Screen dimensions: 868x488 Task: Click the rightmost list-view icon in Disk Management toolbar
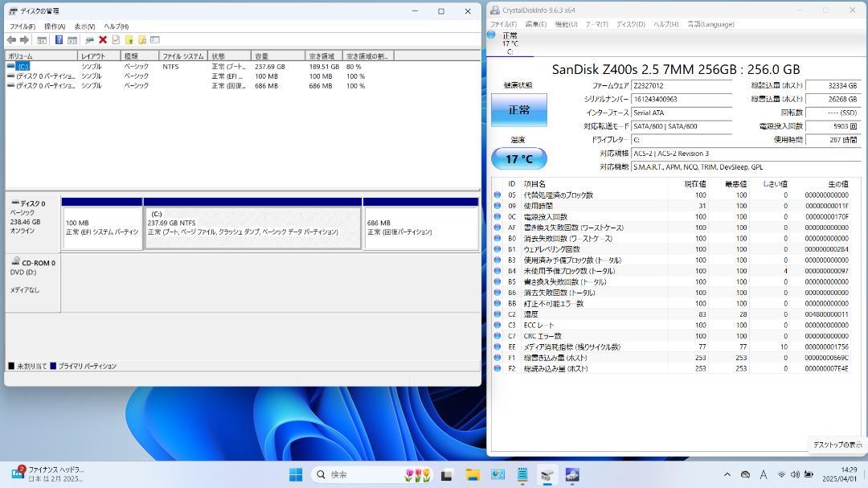pyautogui.click(x=155, y=40)
